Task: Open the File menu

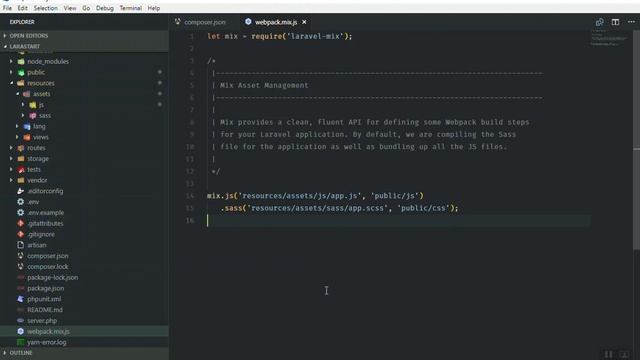Action: click(7, 8)
